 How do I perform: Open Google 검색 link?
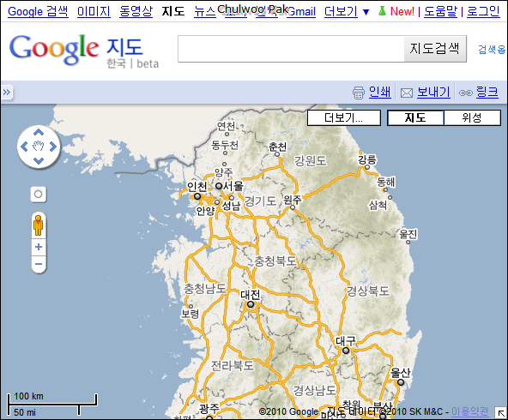[x=38, y=11]
